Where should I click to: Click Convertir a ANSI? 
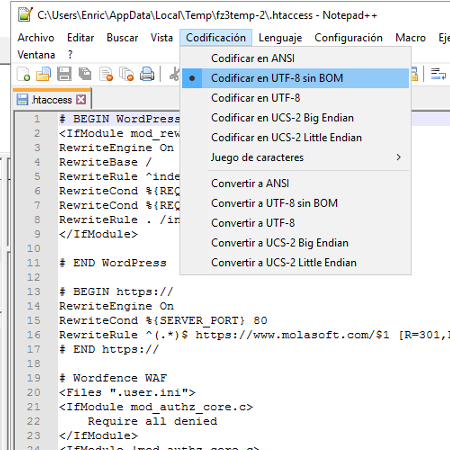coord(295,183)
